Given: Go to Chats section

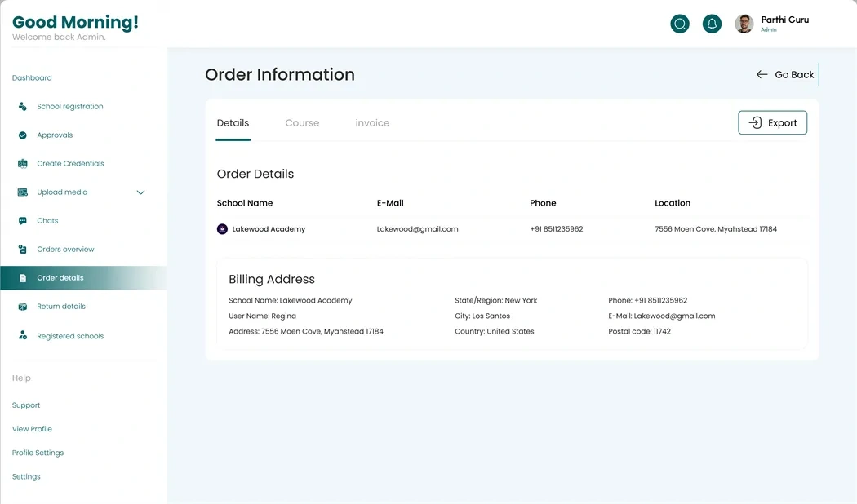Looking at the screenshot, I should 47,221.
